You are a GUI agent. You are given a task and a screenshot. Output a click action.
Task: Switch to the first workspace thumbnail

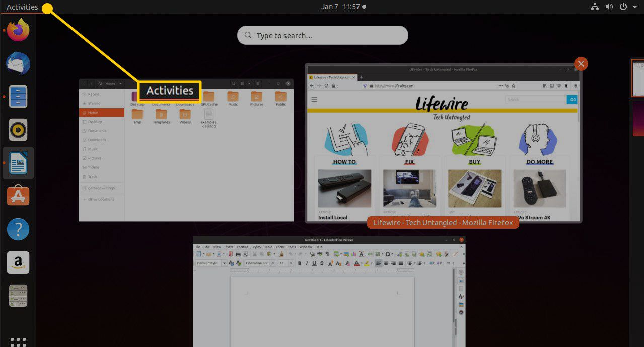click(x=637, y=78)
